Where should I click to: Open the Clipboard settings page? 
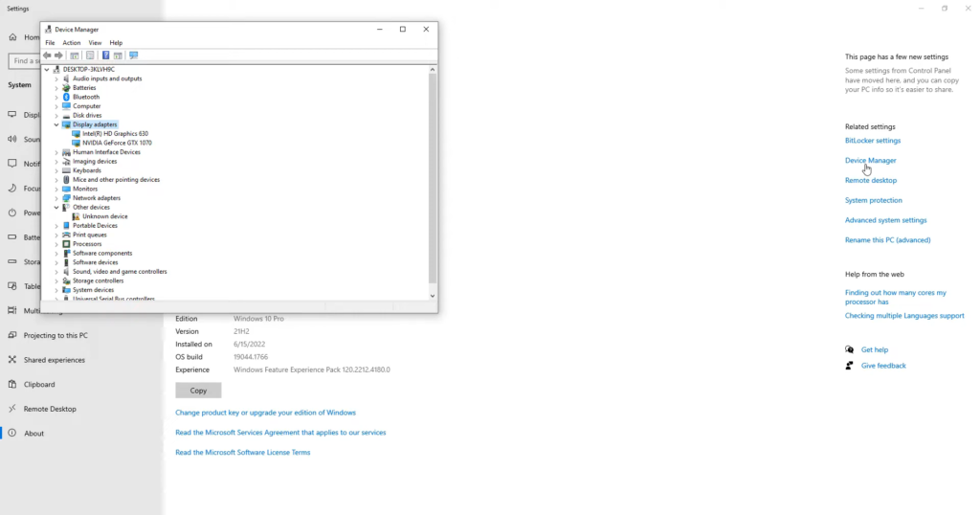click(39, 385)
